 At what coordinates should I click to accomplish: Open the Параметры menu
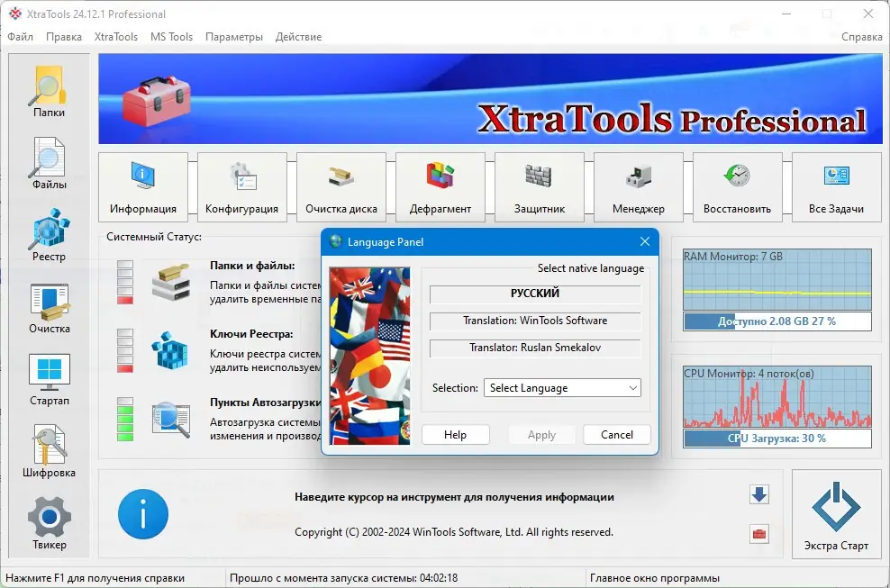[x=234, y=37]
